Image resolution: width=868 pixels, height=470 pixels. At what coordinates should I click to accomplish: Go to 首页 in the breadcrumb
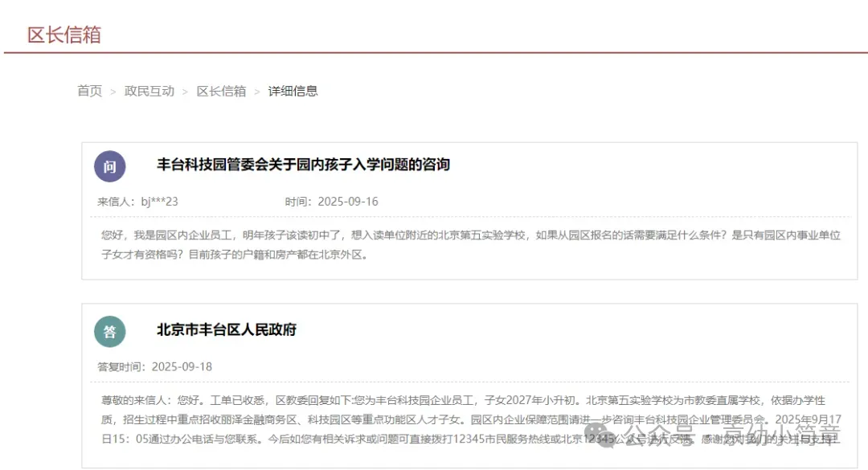click(x=89, y=92)
